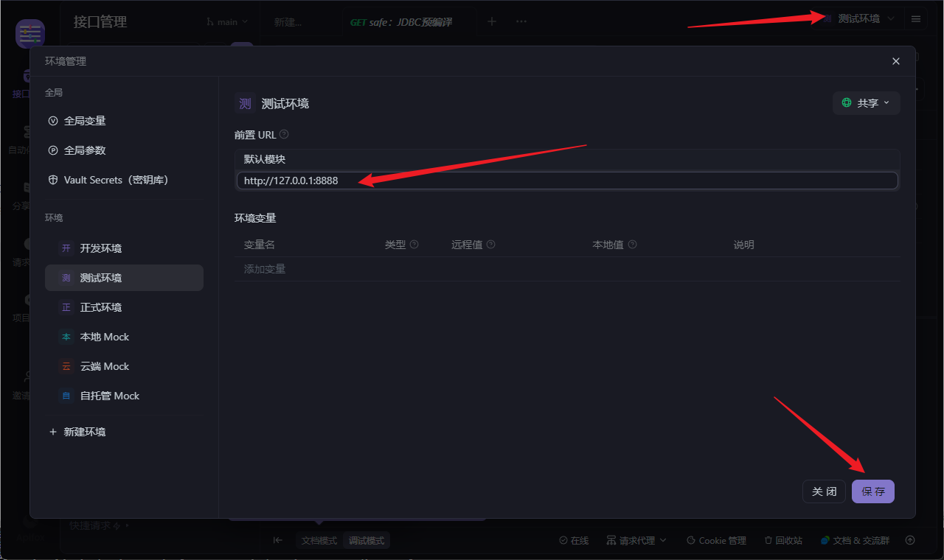Viewport: 944px width, 560px height.
Task: Click the help icon beside 本地值 column
Action: click(x=632, y=245)
